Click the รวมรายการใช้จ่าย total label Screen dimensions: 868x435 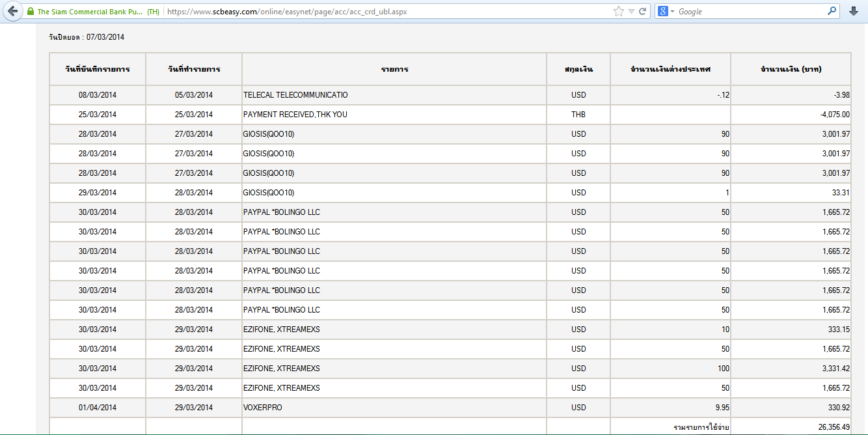(x=701, y=427)
